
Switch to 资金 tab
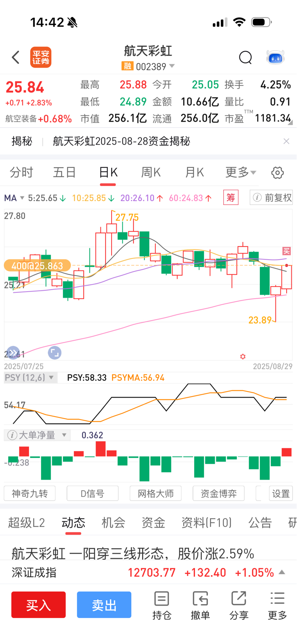[153, 523]
